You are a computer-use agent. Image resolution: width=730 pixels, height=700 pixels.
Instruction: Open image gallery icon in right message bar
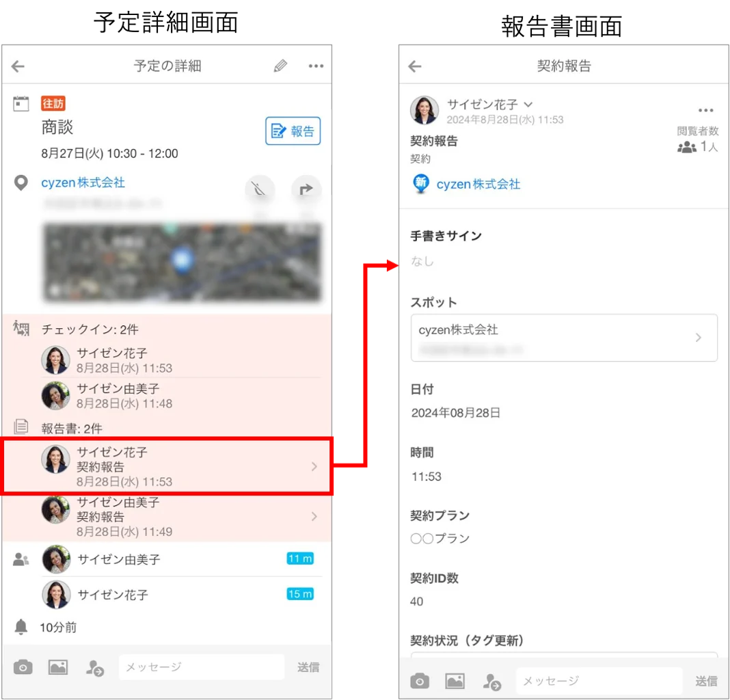(x=455, y=682)
